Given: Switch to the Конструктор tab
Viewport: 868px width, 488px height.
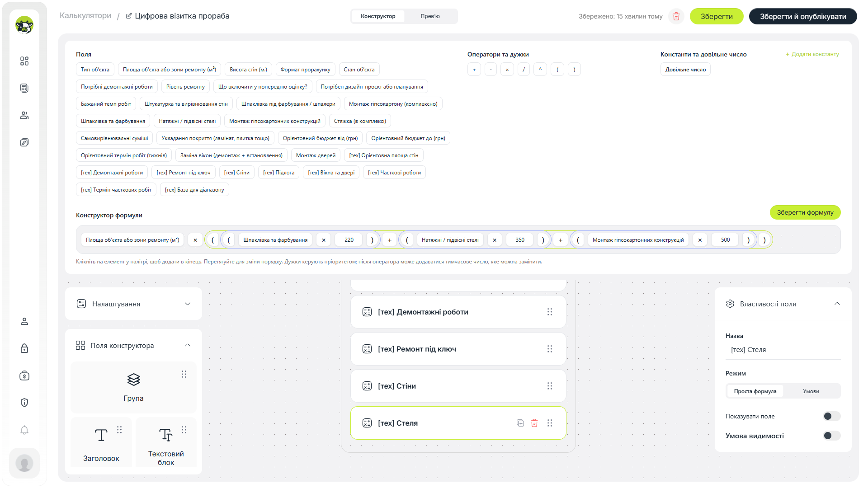Looking at the screenshot, I should [x=378, y=16].
